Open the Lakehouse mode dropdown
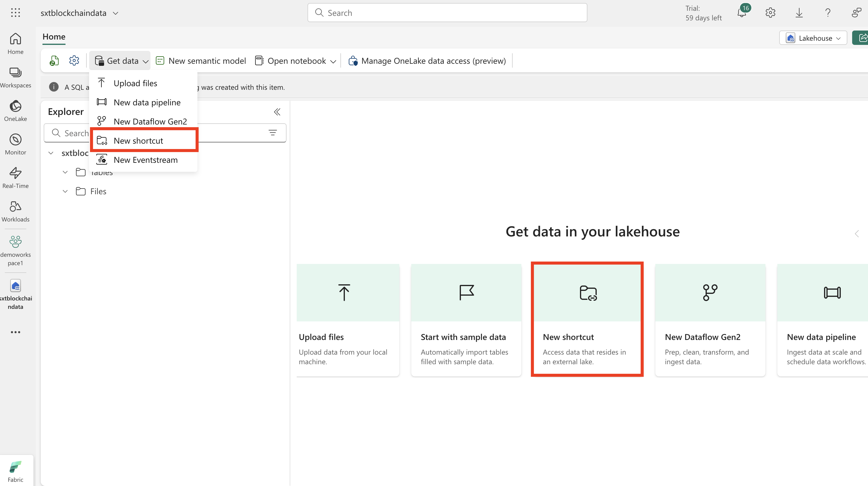The height and width of the screenshot is (486, 868). point(813,38)
